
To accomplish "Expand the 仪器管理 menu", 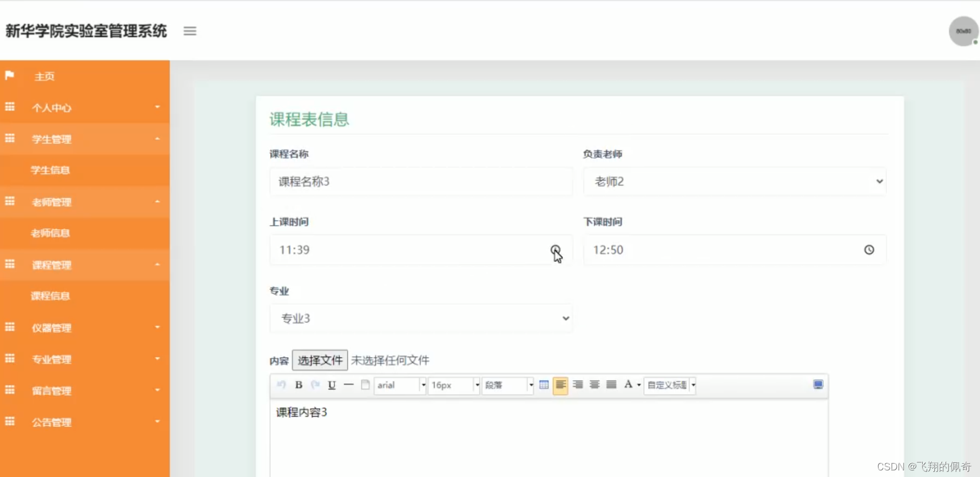I will click(85, 327).
